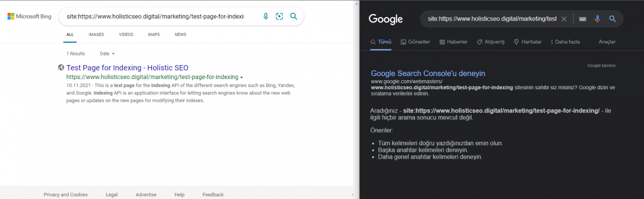Click the Öneriler heading text

point(382,130)
